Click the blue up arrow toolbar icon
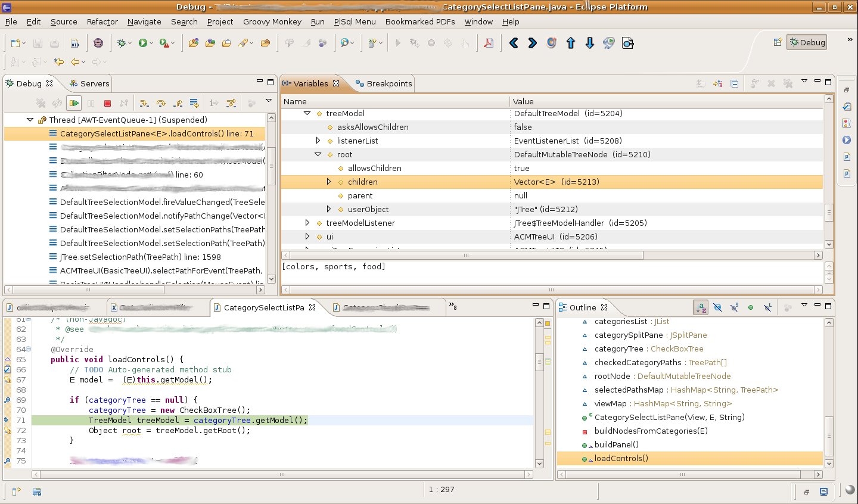 pos(571,43)
